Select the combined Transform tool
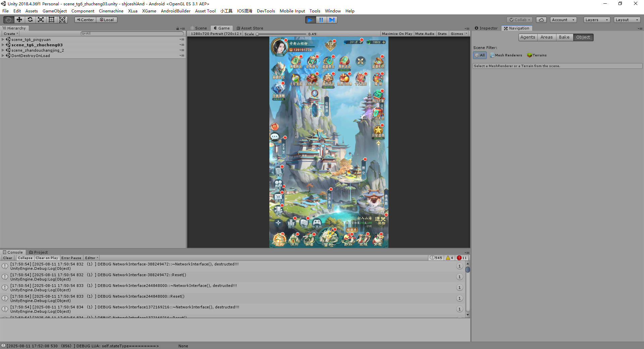The width and height of the screenshot is (644, 349). click(62, 20)
